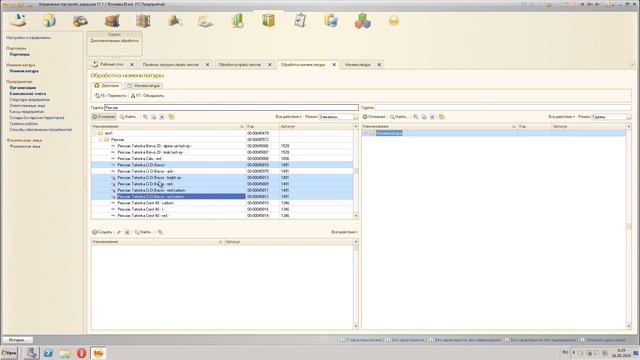
Task: Collapse the test1 folder in left tree
Action: click(x=95, y=133)
